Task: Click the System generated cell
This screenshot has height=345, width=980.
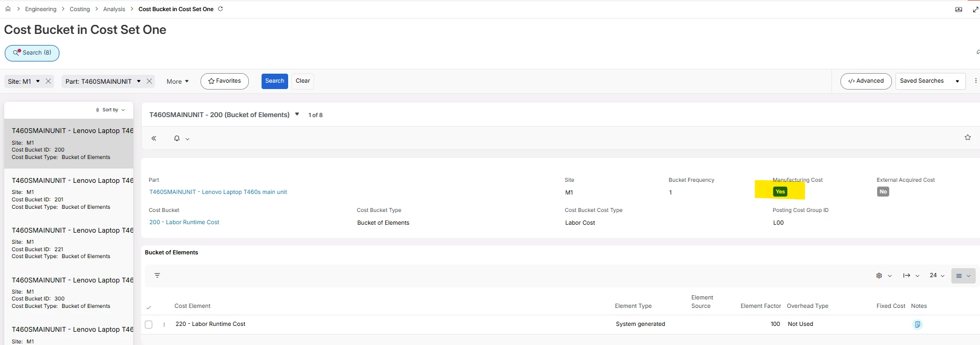Action: point(640,324)
